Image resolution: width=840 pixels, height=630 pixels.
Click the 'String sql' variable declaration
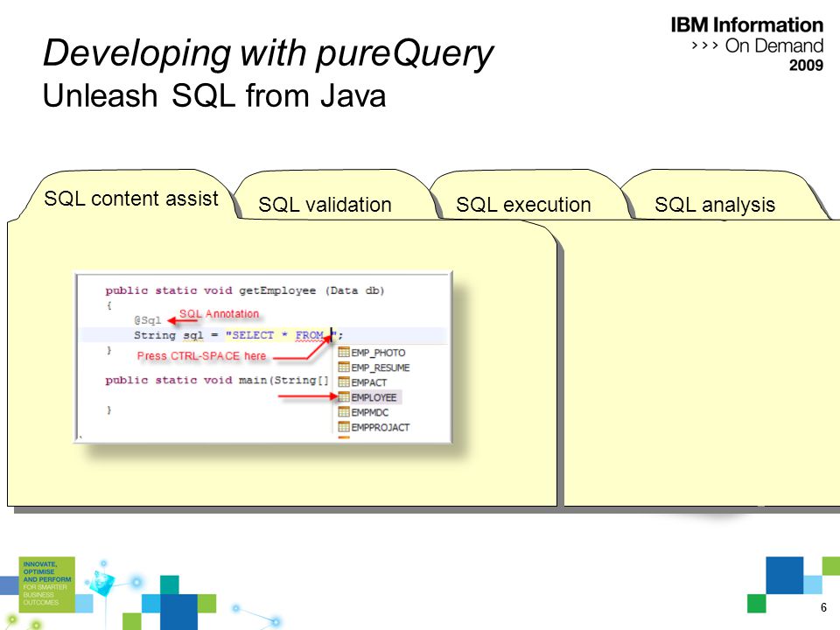(169, 335)
